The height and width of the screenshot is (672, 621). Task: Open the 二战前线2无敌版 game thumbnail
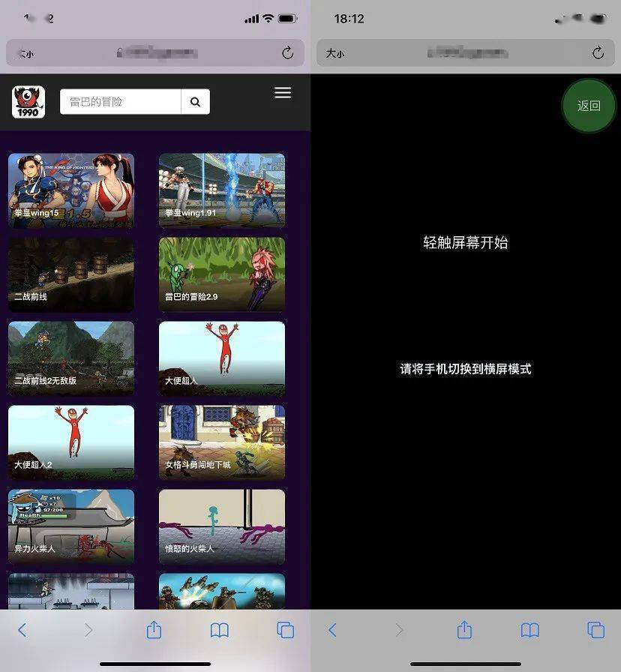click(x=71, y=358)
